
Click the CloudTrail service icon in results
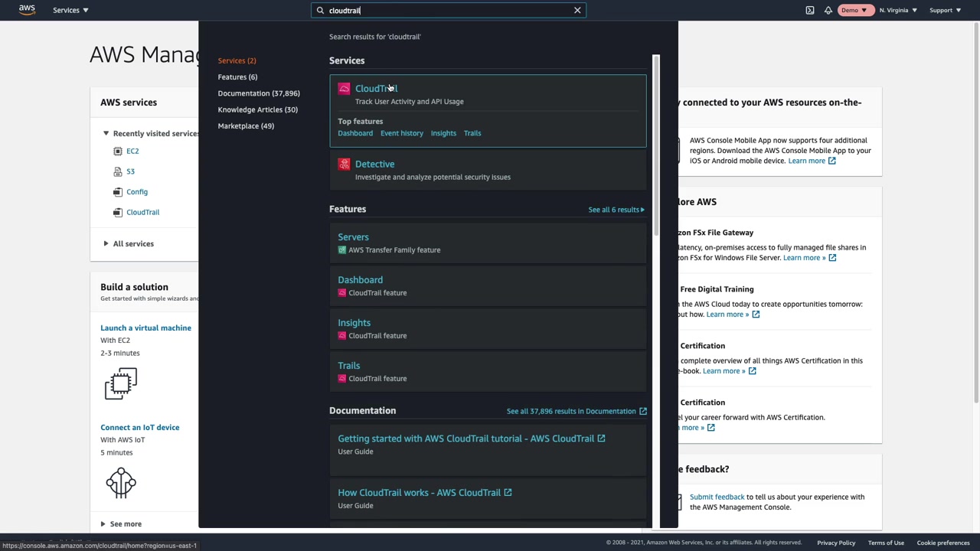point(344,89)
